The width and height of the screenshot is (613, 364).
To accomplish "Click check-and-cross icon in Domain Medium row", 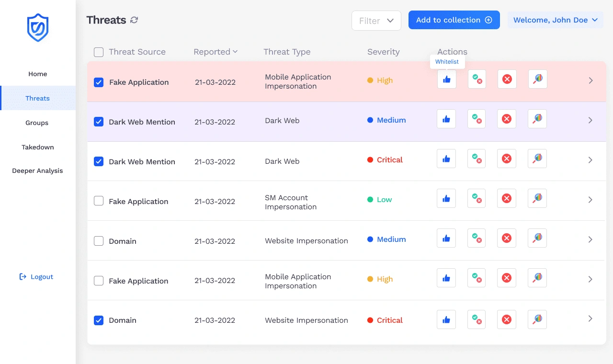I will click(477, 238).
